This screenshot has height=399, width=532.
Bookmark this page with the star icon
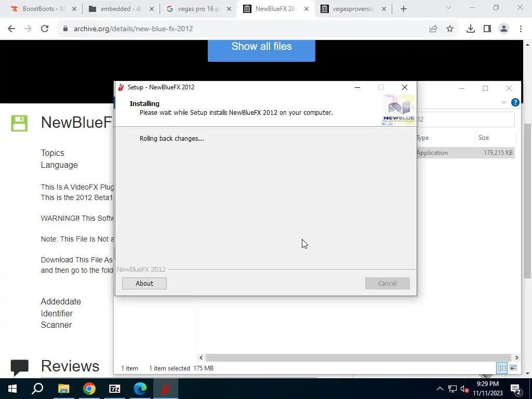450,29
